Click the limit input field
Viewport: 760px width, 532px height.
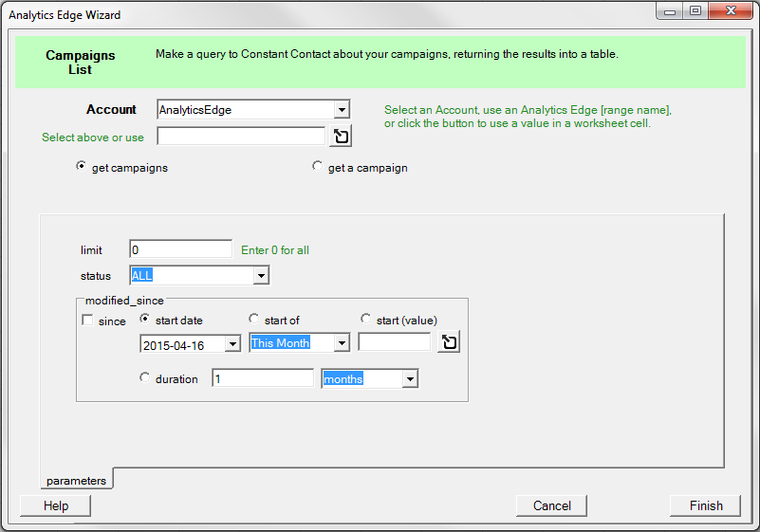(x=181, y=249)
